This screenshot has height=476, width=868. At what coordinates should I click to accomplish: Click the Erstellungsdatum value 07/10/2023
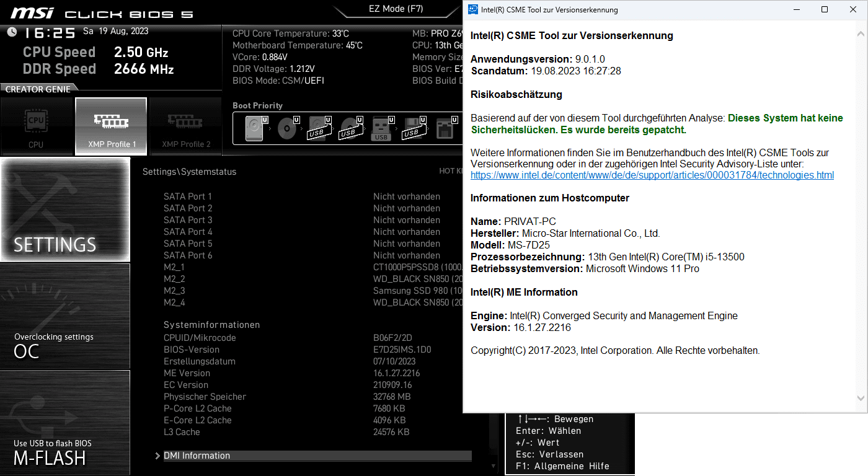pyautogui.click(x=394, y=361)
